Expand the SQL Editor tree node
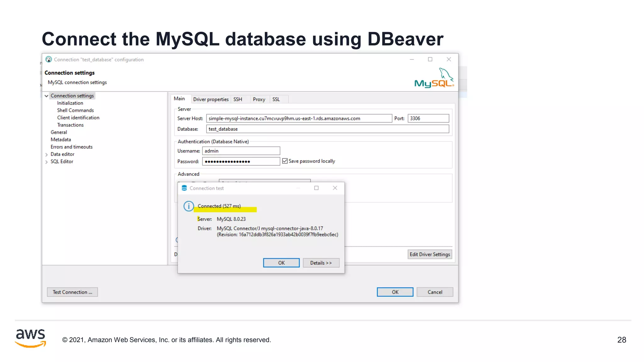The image size is (644, 362). pyautogui.click(x=47, y=162)
